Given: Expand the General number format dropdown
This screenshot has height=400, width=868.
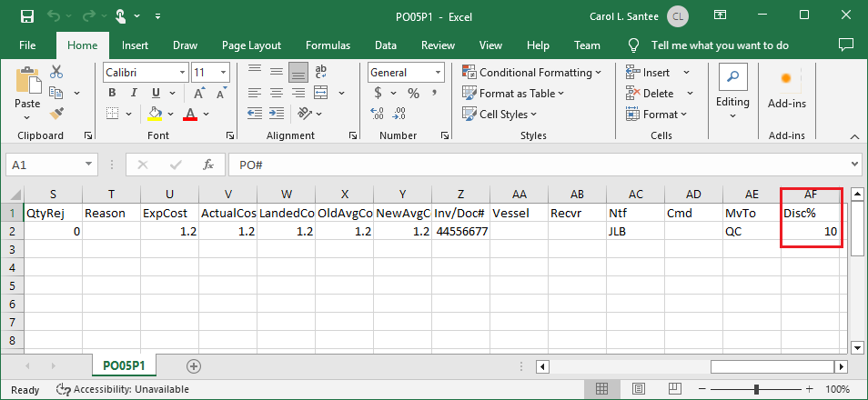Looking at the screenshot, I should [x=438, y=72].
